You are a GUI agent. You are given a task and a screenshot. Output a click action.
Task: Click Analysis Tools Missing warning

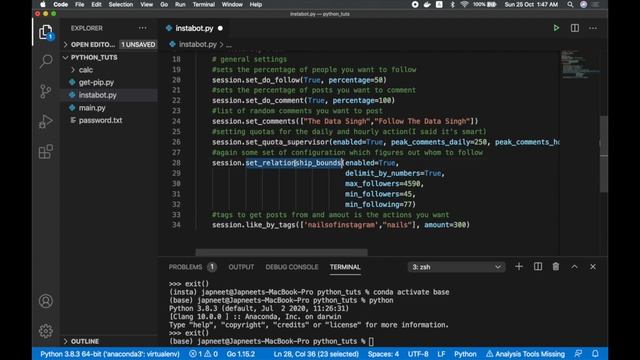click(525, 354)
